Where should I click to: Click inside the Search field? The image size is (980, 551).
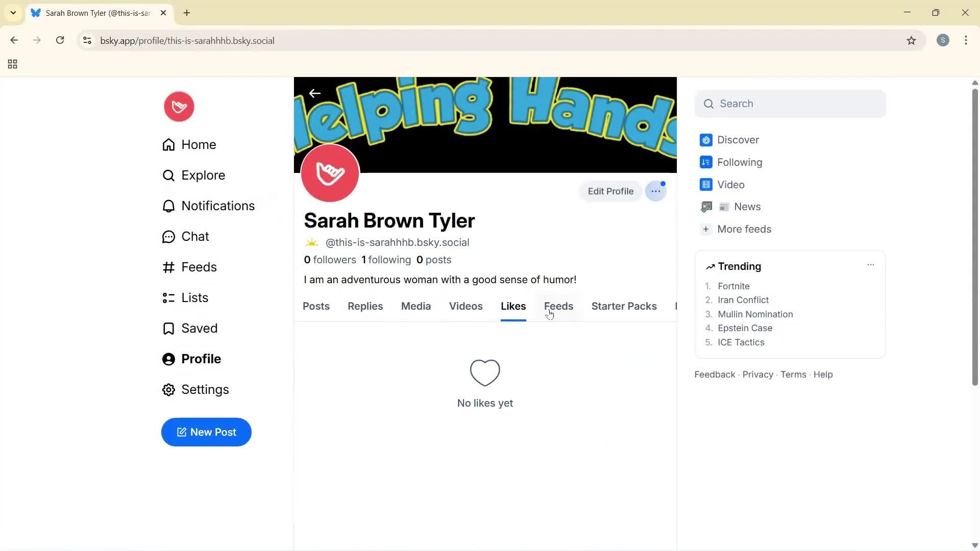[790, 104]
